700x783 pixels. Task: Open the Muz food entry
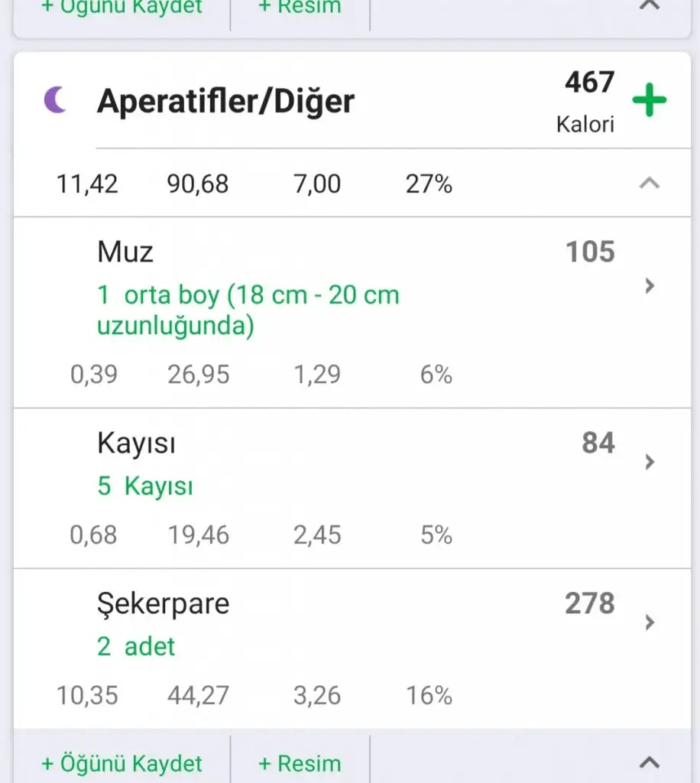click(x=126, y=252)
